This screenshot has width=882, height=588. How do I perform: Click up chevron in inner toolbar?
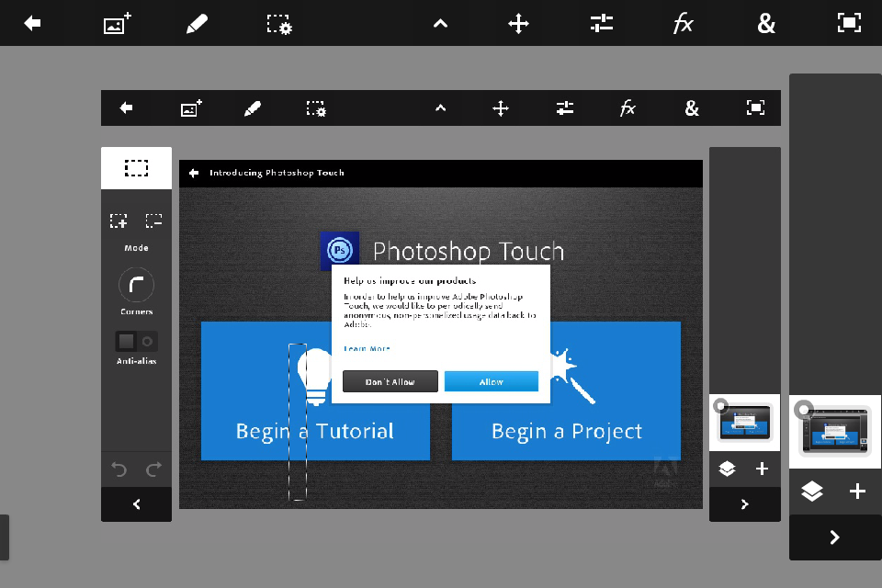tap(440, 107)
